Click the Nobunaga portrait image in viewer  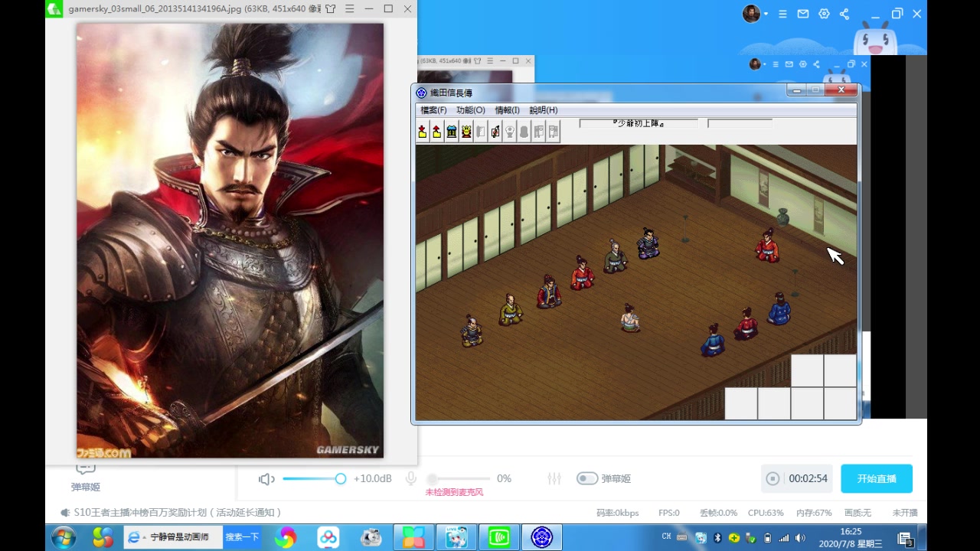[230, 240]
